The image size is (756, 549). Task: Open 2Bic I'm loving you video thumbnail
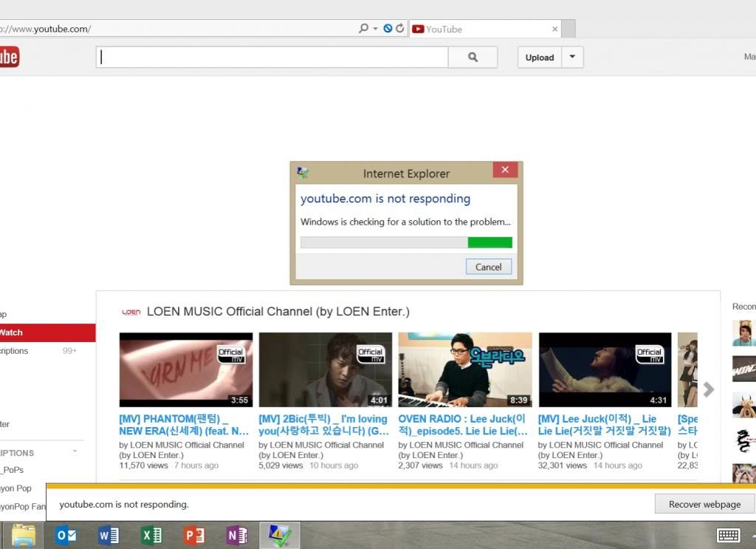pos(326,369)
